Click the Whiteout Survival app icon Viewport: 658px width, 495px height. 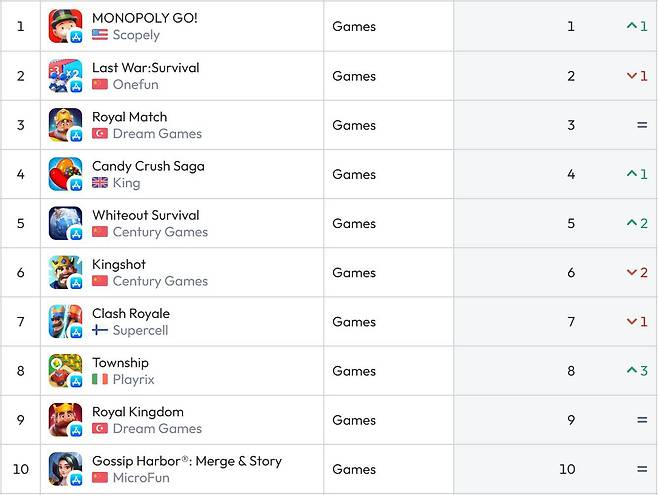[x=65, y=223]
